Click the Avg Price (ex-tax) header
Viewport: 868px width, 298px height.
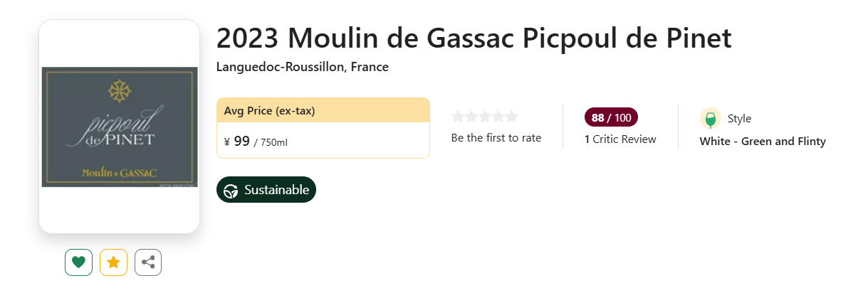[x=270, y=111]
